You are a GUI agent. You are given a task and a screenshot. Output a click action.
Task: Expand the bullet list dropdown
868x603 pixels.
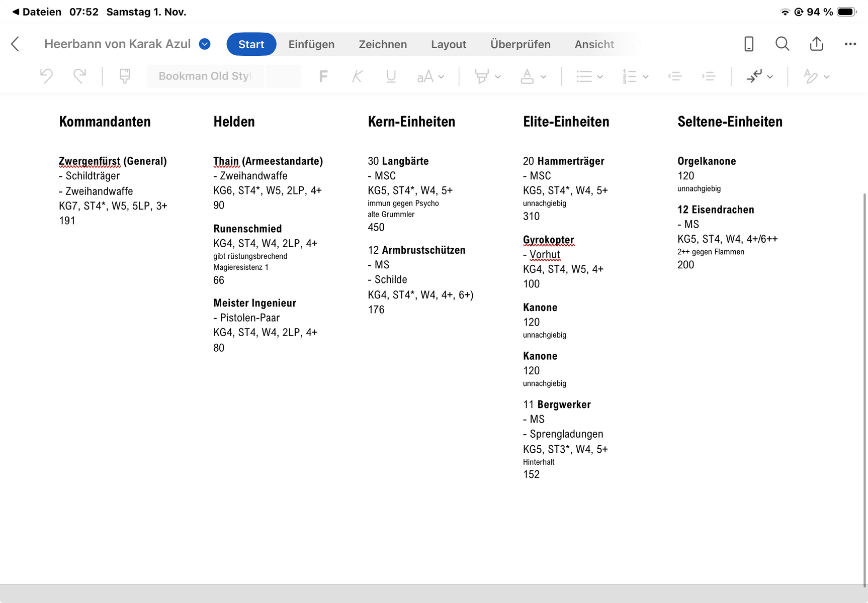(600, 77)
